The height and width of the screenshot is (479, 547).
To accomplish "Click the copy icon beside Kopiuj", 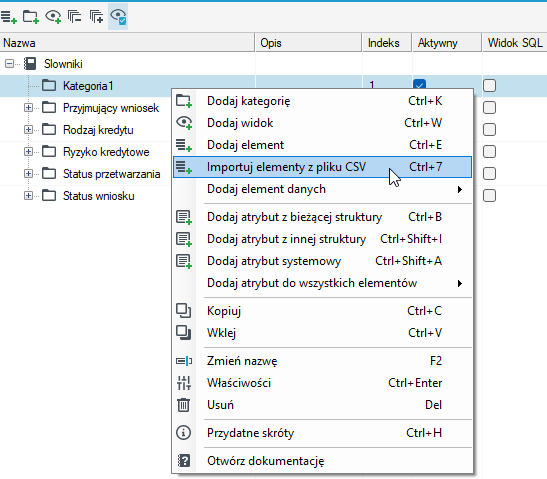I will click(x=183, y=310).
